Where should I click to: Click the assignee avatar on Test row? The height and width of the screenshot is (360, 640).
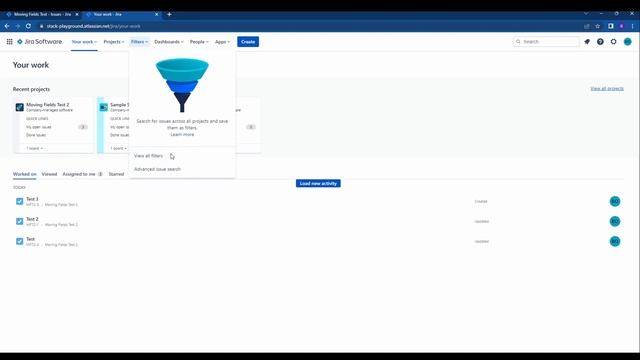615,241
